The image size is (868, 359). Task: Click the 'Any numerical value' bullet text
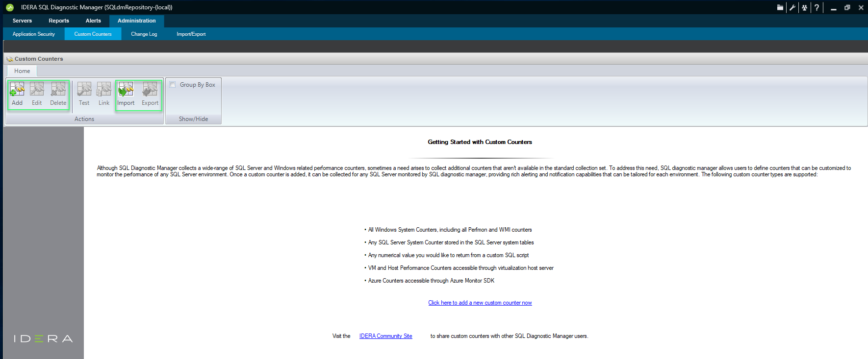pos(448,255)
